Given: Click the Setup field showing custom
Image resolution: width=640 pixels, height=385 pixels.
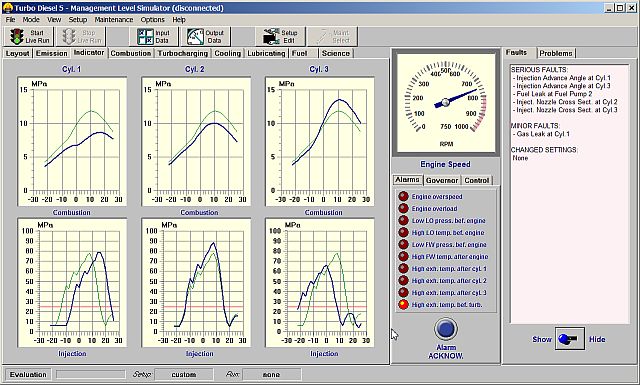Looking at the screenshot, I should coord(184,374).
